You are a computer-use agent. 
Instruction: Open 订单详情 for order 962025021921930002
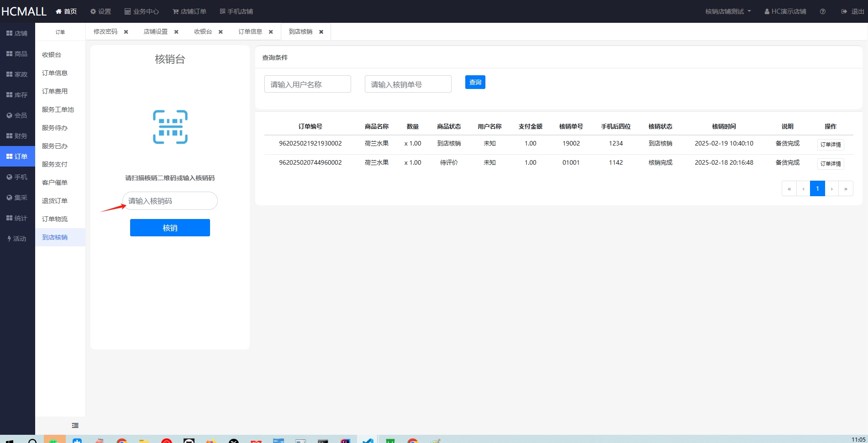pyautogui.click(x=831, y=145)
